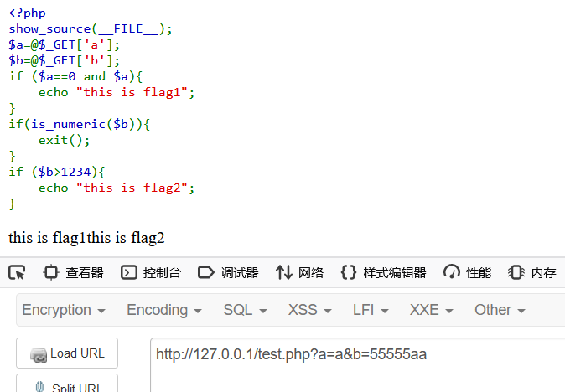The width and height of the screenshot is (565, 392).
Task: Click the show_source(__FILE__) code line
Action: click(91, 28)
